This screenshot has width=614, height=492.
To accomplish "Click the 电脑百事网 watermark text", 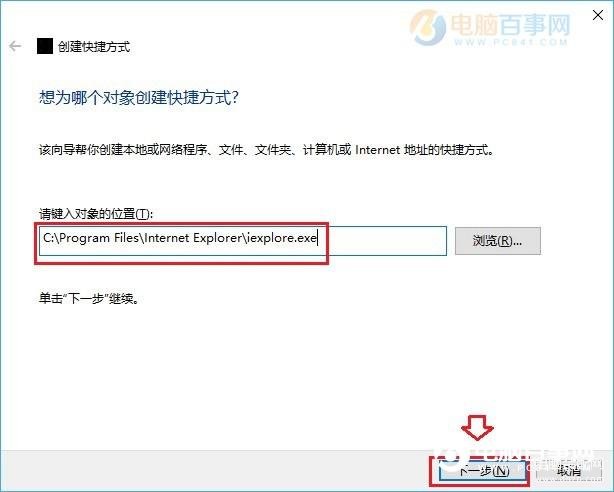I will [x=510, y=24].
